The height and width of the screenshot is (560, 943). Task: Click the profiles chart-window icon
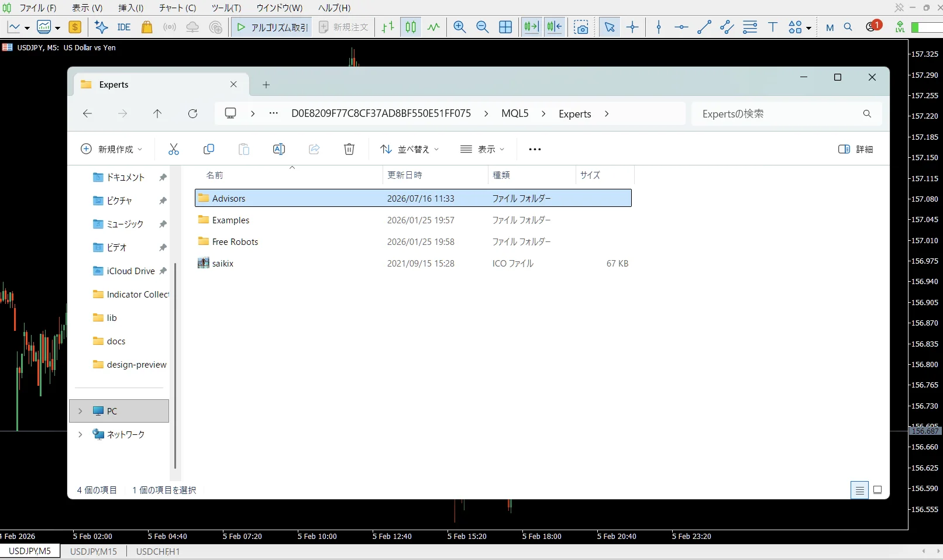point(44,27)
